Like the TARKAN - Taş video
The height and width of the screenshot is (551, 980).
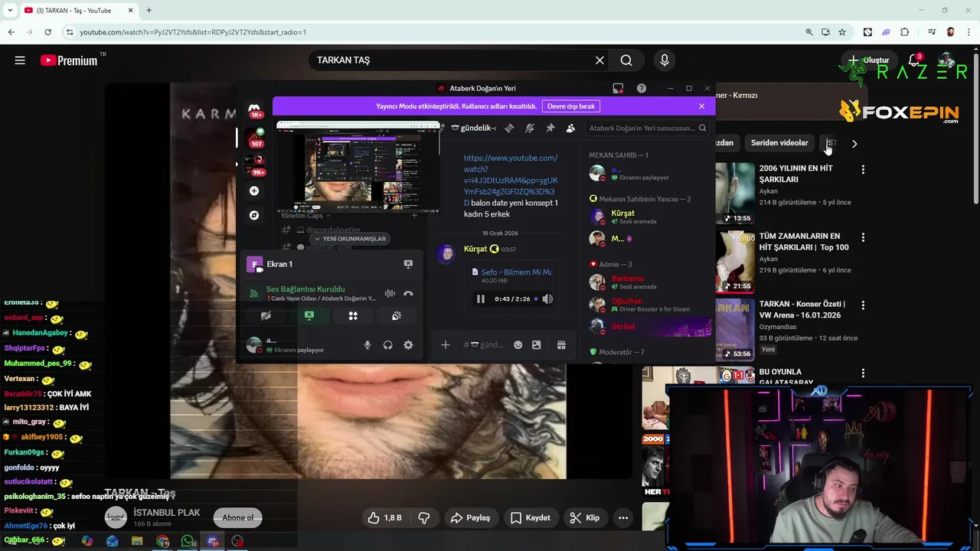[385, 518]
